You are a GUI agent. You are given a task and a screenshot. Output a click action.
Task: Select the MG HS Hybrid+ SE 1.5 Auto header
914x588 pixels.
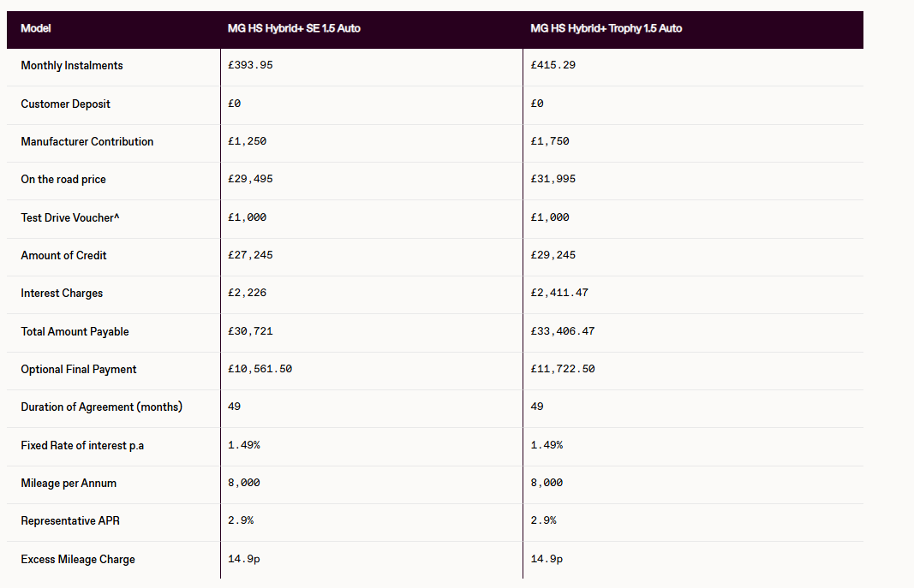[294, 28]
